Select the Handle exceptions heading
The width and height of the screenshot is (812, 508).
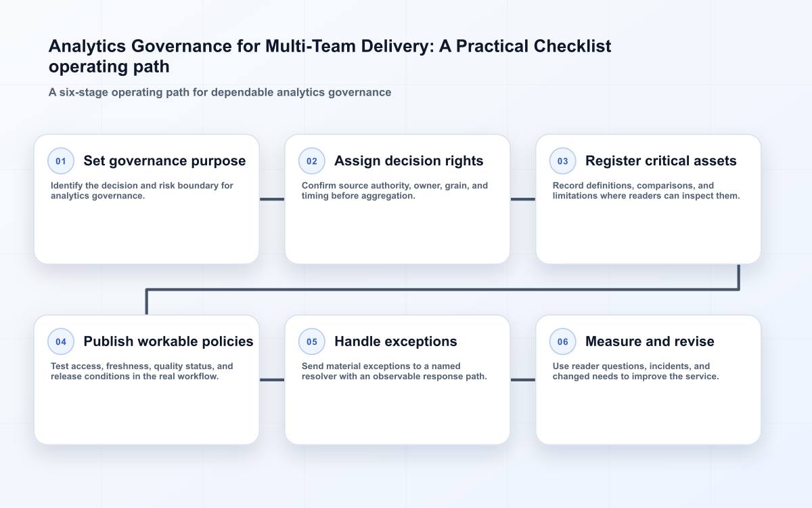[x=396, y=342]
